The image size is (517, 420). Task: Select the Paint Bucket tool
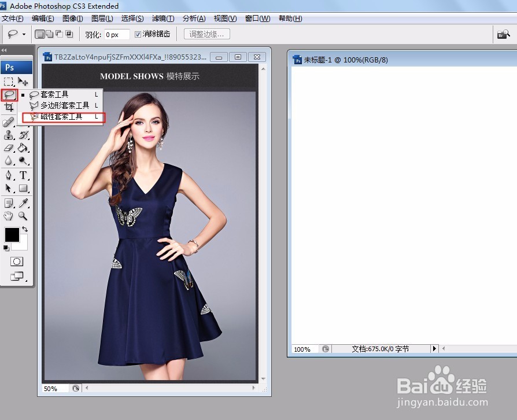23,148
